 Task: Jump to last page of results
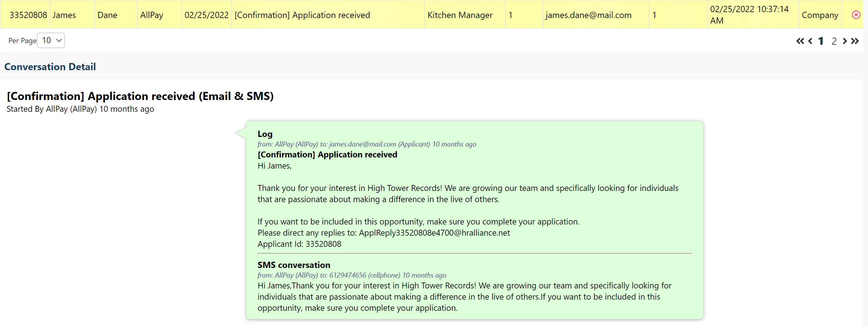855,41
